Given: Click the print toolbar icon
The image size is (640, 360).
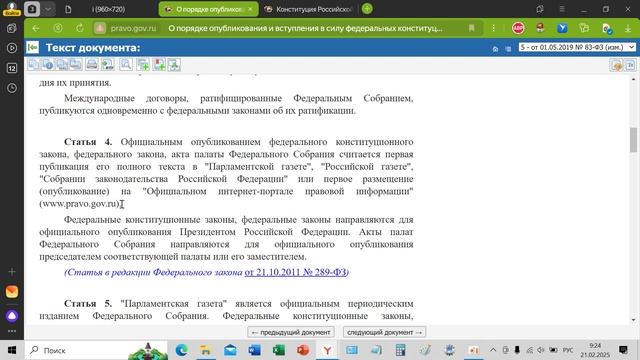Looking at the screenshot, I should (92, 64).
